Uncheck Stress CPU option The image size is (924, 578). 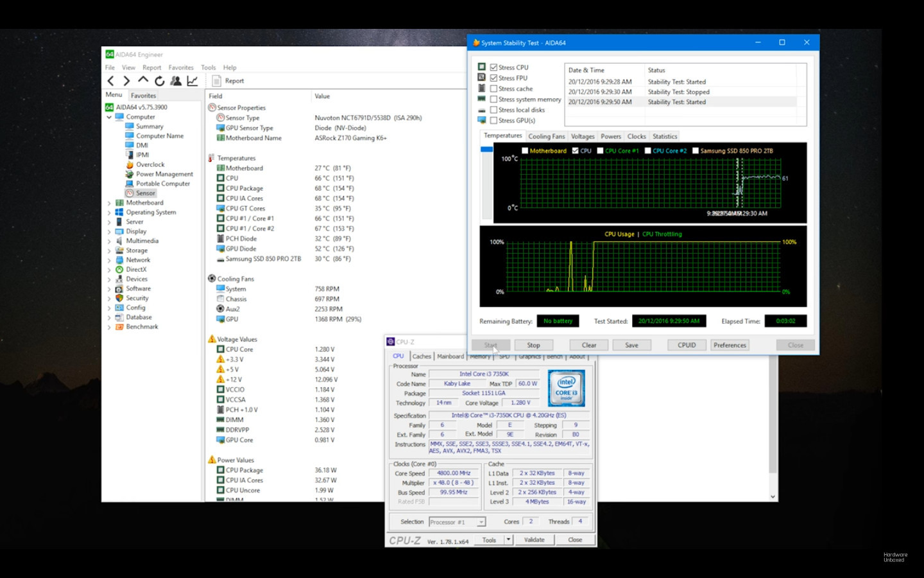[x=493, y=67]
